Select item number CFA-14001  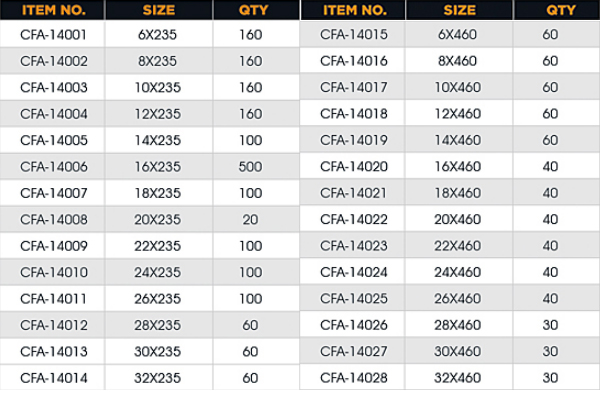click(x=54, y=33)
